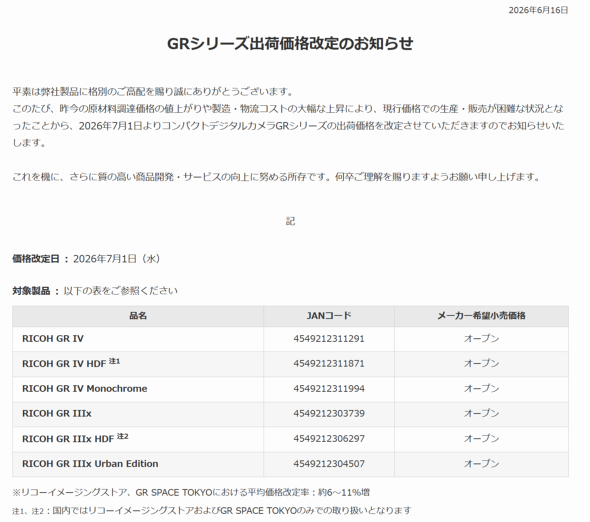Click the 品名 column header
590x522 pixels.
(x=138, y=316)
